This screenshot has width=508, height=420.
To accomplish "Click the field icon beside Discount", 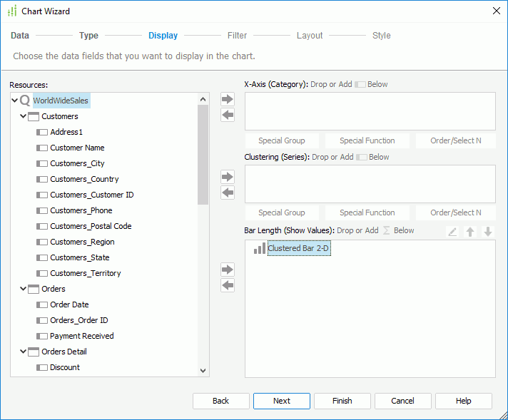I will tap(42, 367).
